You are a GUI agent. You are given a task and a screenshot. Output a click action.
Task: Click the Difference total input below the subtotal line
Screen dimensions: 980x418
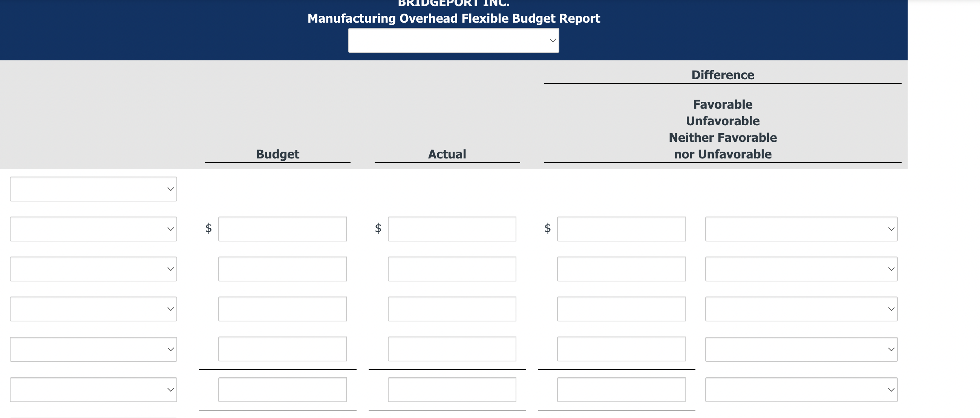pos(621,389)
